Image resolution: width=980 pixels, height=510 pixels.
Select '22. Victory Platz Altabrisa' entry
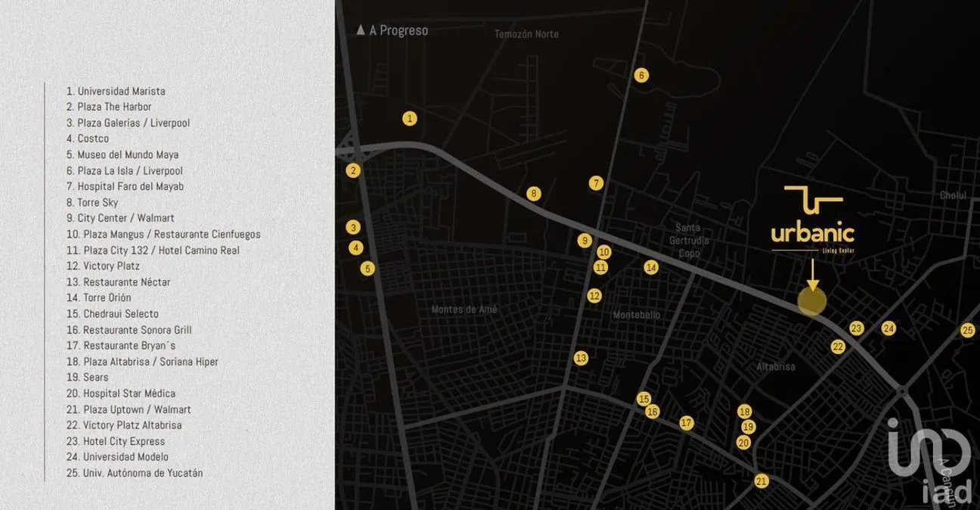[x=124, y=425]
